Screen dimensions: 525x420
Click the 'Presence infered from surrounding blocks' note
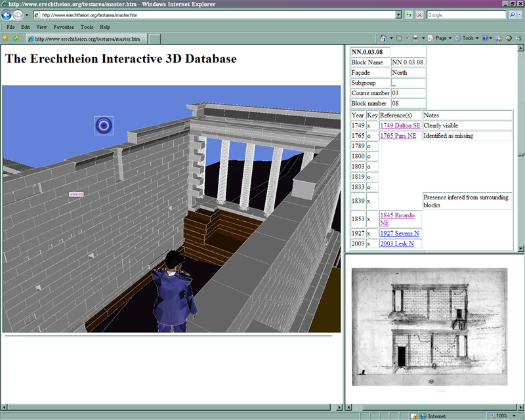[x=467, y=201]
